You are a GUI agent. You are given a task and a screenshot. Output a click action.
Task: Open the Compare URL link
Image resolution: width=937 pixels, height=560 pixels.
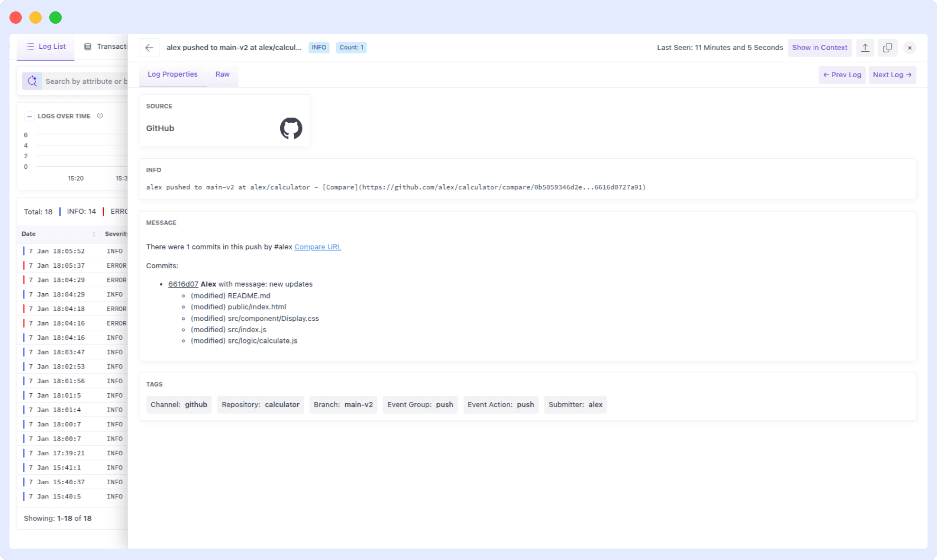(318, 246)
